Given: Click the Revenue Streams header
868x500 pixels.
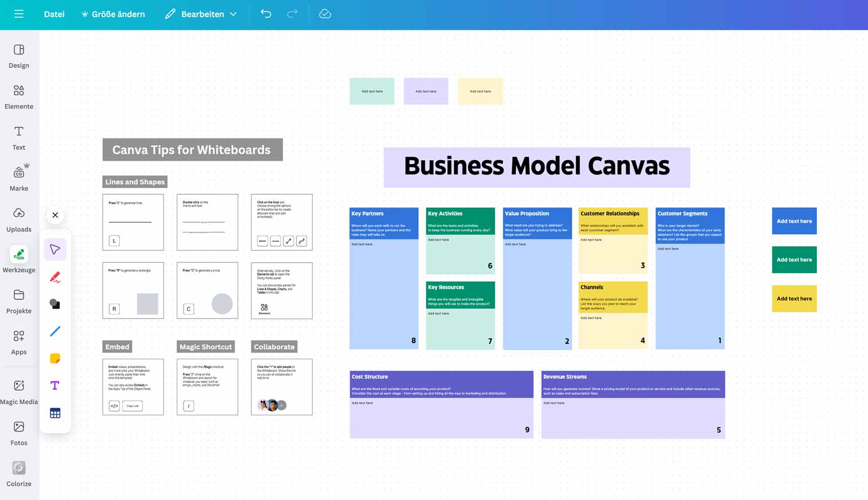Looking at the screenshot, I should click(x=565, y=377).
